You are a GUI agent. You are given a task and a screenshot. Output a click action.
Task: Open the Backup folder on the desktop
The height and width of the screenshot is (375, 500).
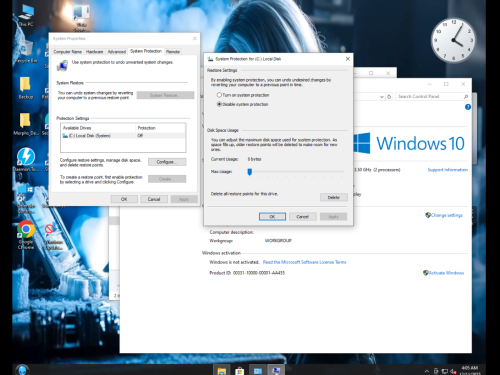[26, 88]
